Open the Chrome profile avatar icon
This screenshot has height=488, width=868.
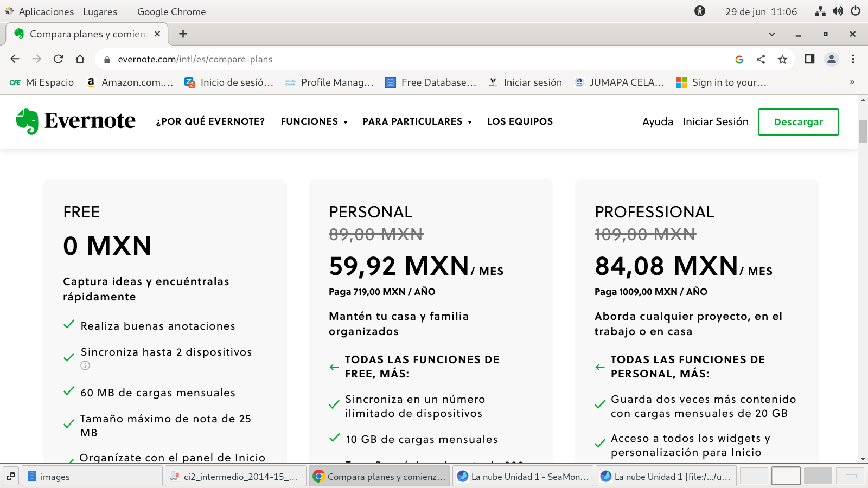click(831, 59)
